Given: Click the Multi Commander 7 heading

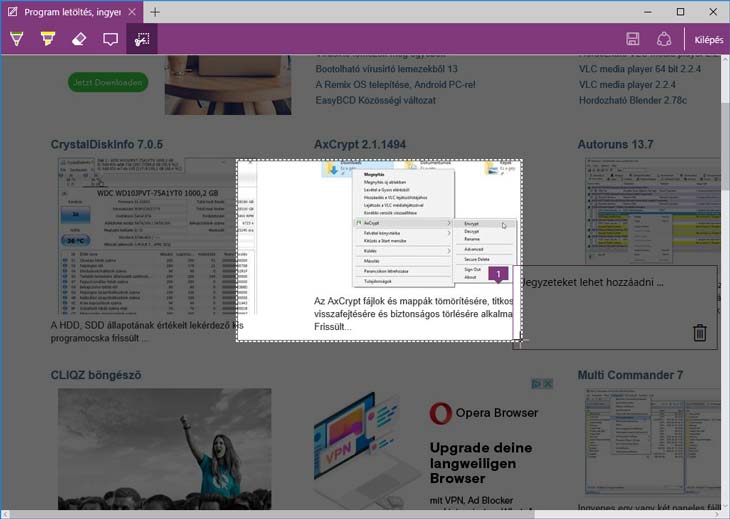Looking at the screenshot, I should [630, 375].
